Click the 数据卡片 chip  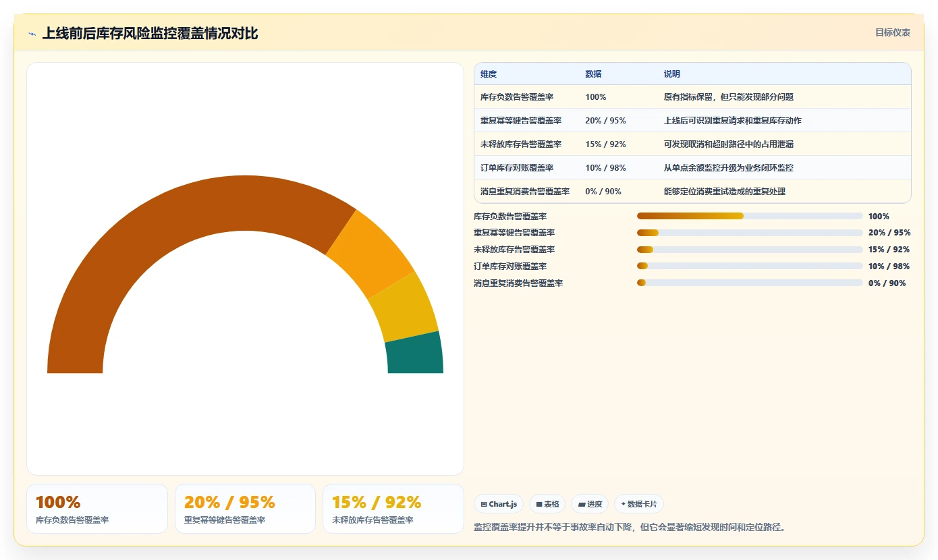coord(638,504)
